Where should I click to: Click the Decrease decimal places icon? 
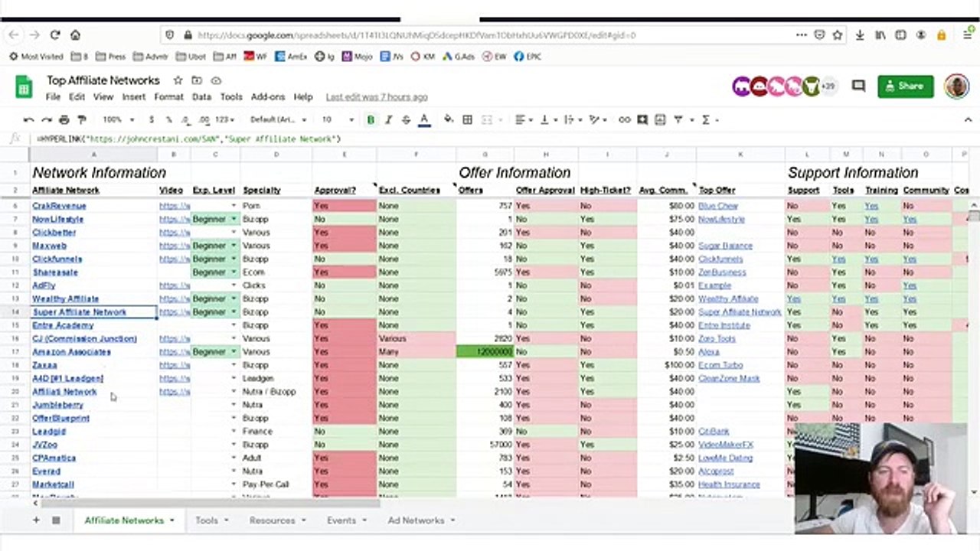pyautogui.click(x=186, y=119)
